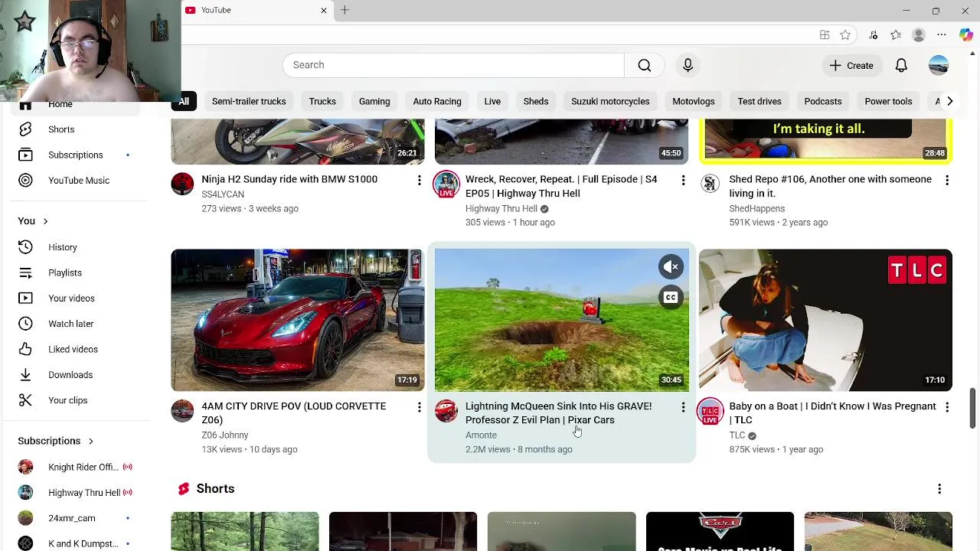Select Suzuki motorcycles chip

point(610,101)
